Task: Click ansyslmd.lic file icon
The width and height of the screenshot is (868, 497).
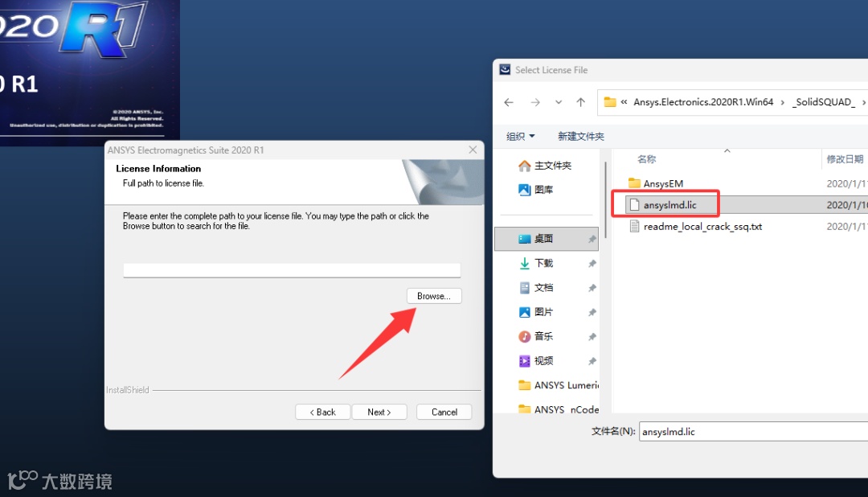Action: [x=634, y=205]
